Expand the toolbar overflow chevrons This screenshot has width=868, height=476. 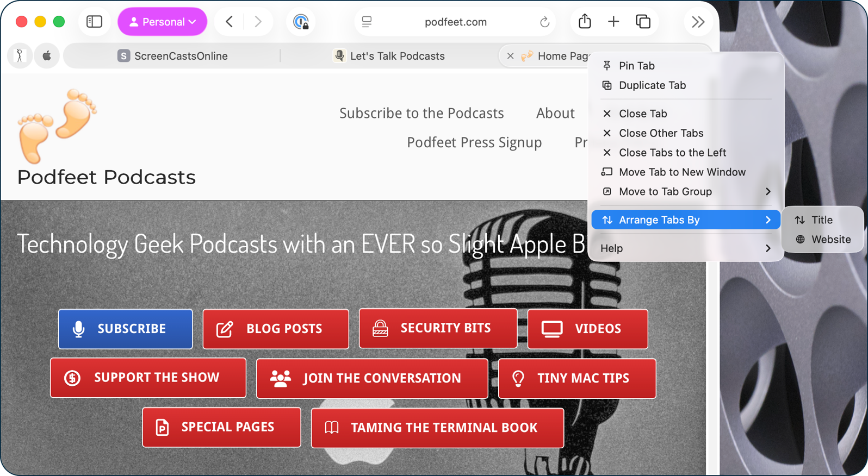(698, 22)
